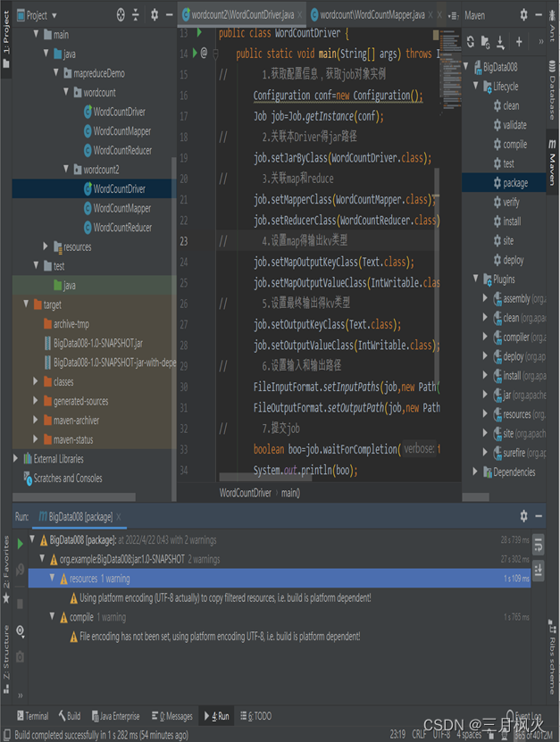Image resolution: width=560 pixels, height=742 pixels.
Task: Open the Build tool window
Action: (x=70, y=716)
